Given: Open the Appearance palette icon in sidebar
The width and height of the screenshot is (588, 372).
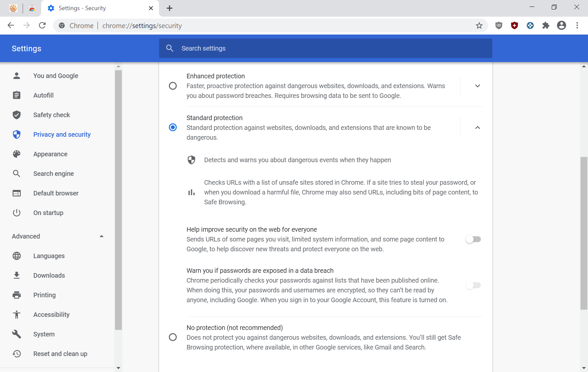Looking at the screenshot, I should (17, 154).
